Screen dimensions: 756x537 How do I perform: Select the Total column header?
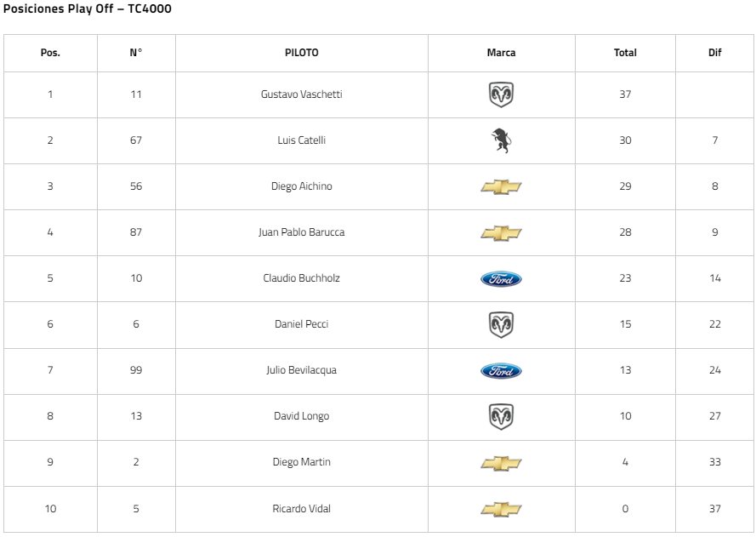pyautogui.click(x=625, y=53)
